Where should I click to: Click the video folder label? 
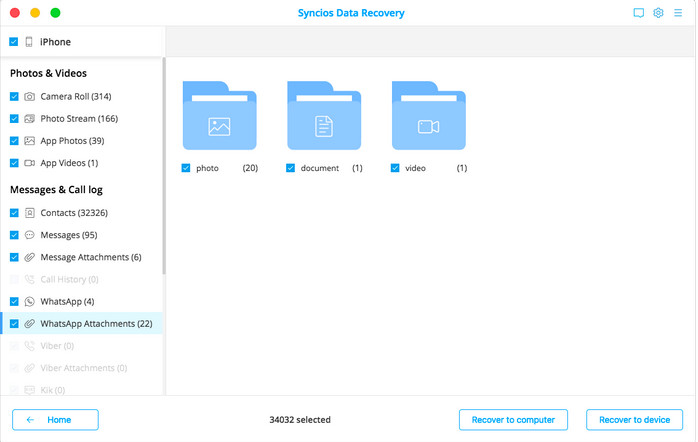pyautogui.click(x=415, y=168)
